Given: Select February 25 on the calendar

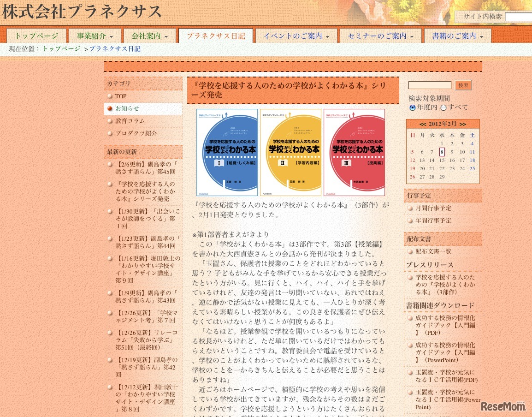Looking at the screenshot, I should pos(472,168).
